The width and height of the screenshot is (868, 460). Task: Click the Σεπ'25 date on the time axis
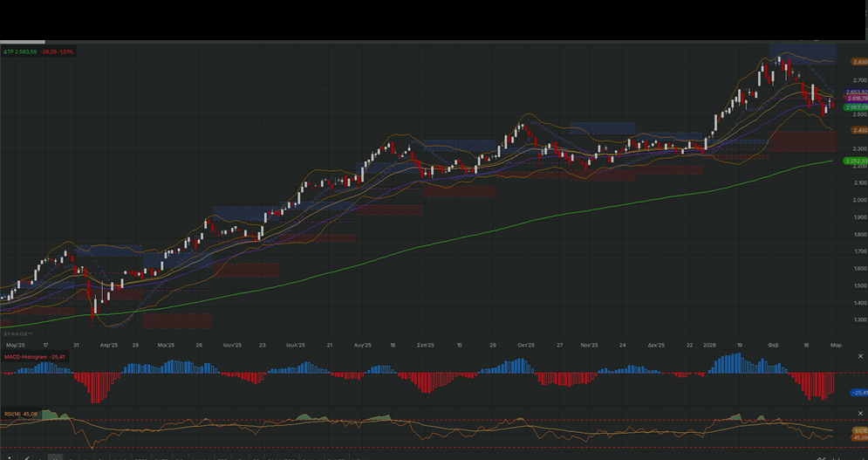pyautogui.click(x=425, y=345)
